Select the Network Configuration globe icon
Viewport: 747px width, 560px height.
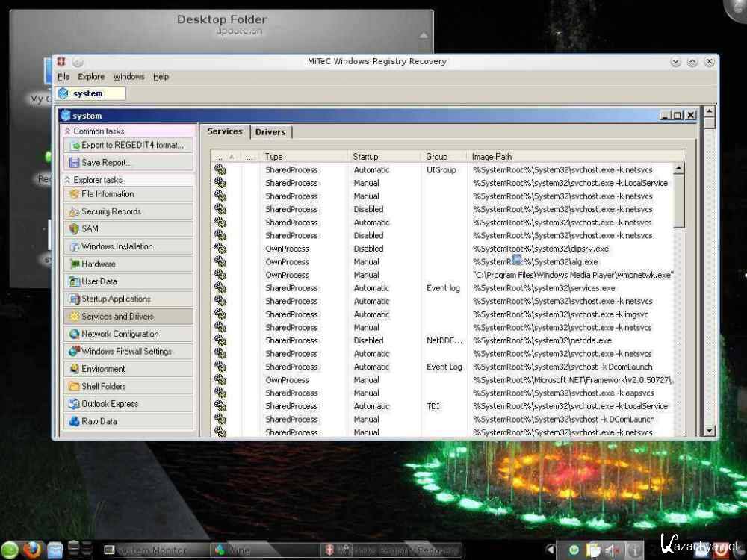(74, 334)
